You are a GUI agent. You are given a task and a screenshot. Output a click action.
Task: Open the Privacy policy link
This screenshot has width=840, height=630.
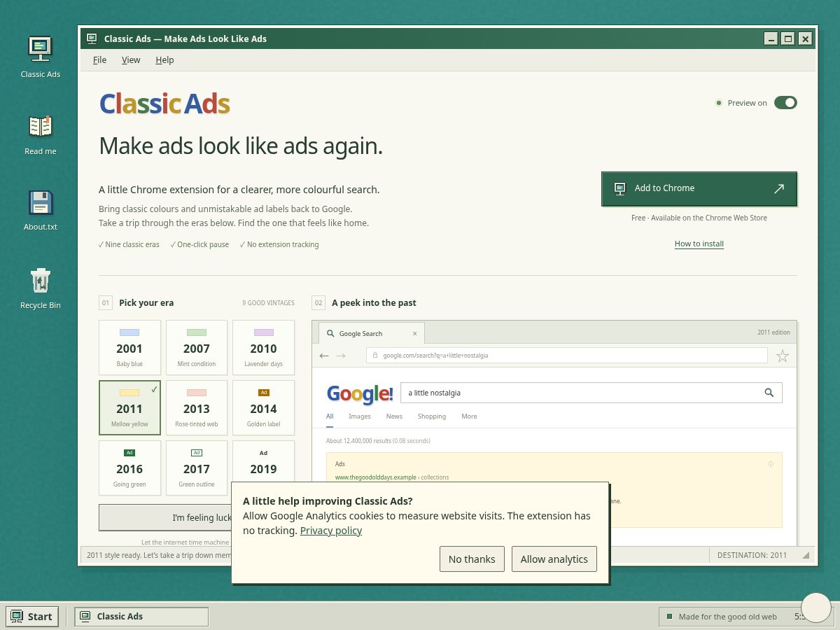(x=331, y=531)
